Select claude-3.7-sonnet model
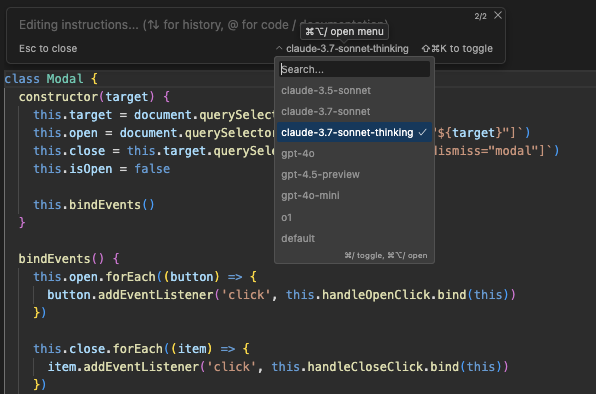Viewport: 596px width, 394px height. coord(354,111)
